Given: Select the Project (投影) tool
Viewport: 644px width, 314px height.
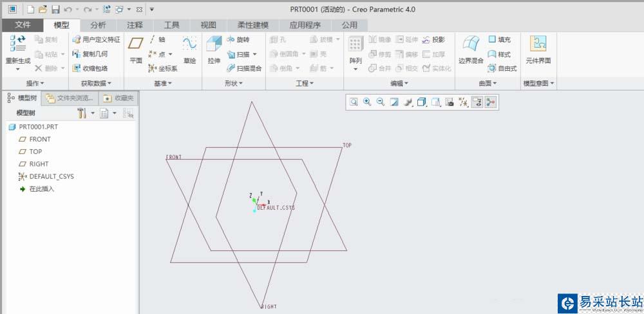Looking at the screenshot, I should (x=433, y=39).
